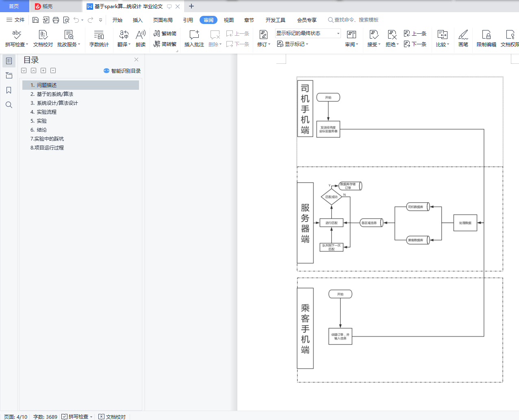Screen dimensions: 519x420
Task: Toggle 拼写检查 checkbox in status bar
Action: [x=64, y=417]
